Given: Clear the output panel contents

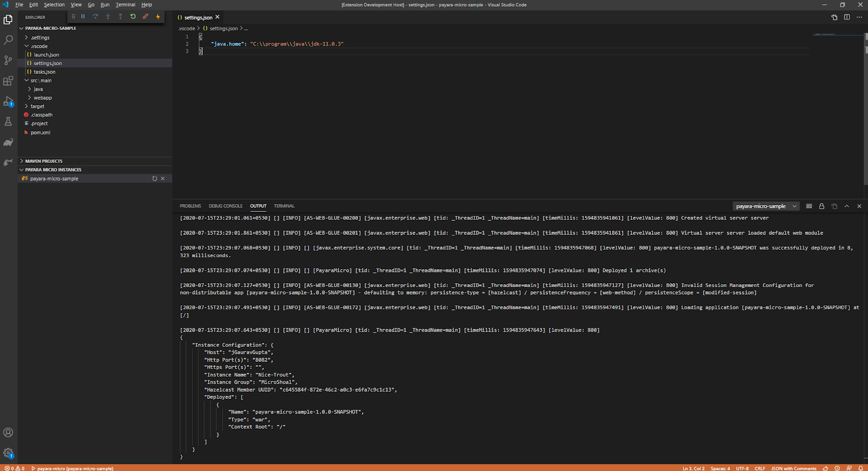Looking at the screenshot, I should 809,206.
